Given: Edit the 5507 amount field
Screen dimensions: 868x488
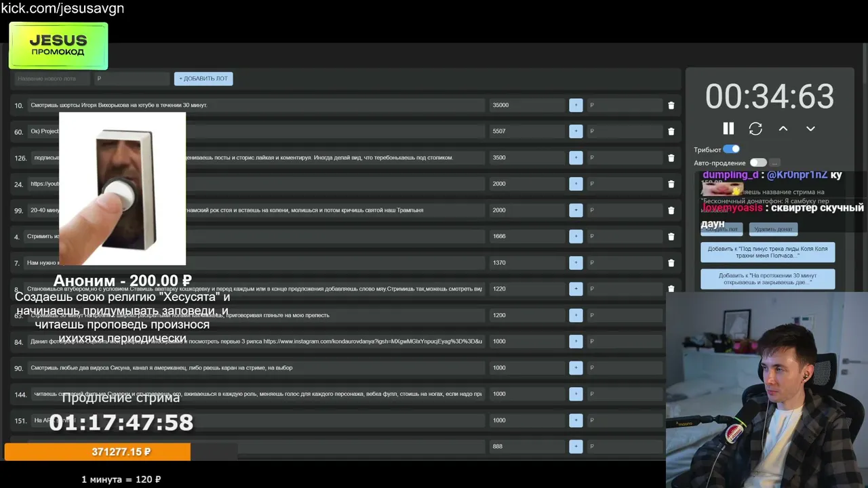Looking at the screenshot, I should (x=527, y=131).
